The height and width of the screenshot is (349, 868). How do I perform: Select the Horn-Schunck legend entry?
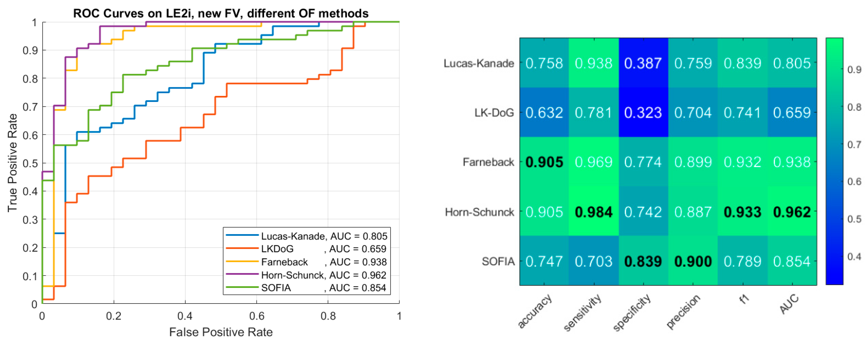pos(307,275)
